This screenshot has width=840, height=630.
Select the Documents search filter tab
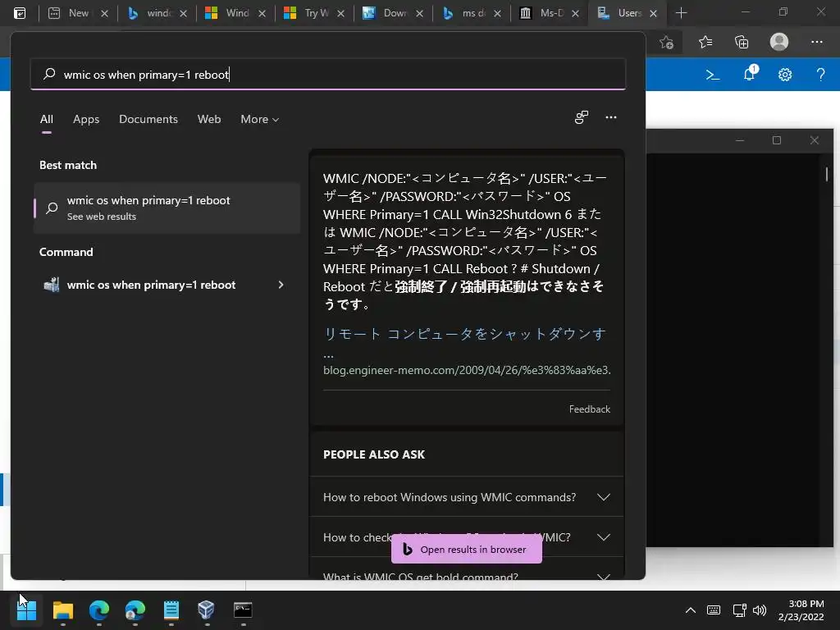coord(148,119)
